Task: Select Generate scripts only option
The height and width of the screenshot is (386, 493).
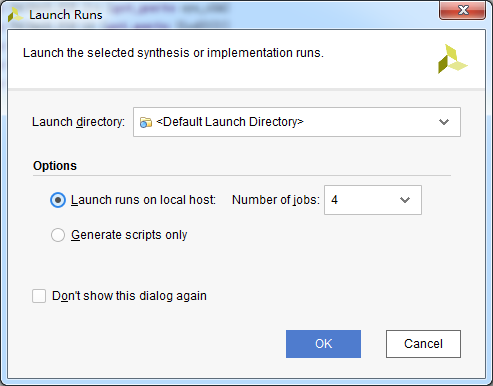Action: tap(58, 235)
